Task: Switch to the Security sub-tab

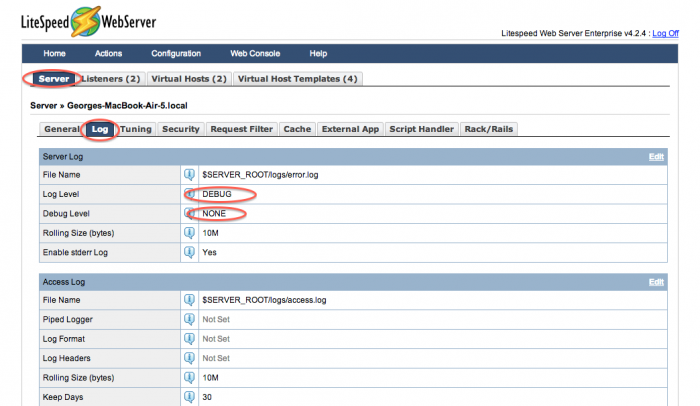Action: coord(181,129)
